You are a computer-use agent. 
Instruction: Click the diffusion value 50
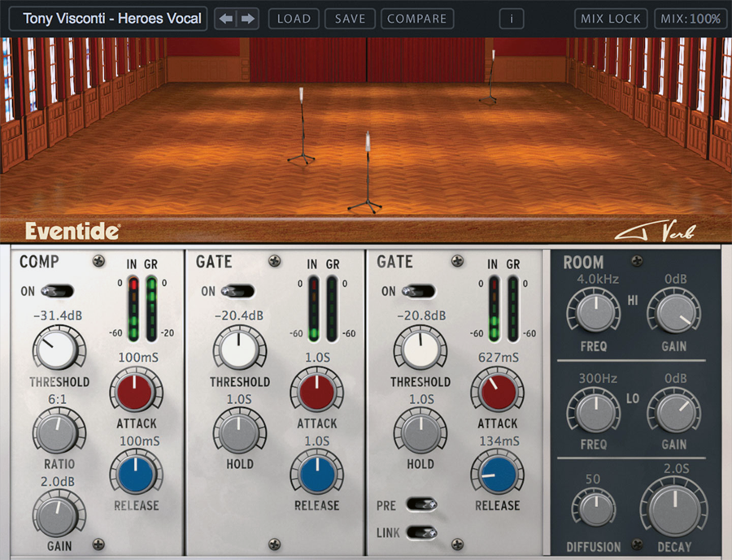point(592,480)
